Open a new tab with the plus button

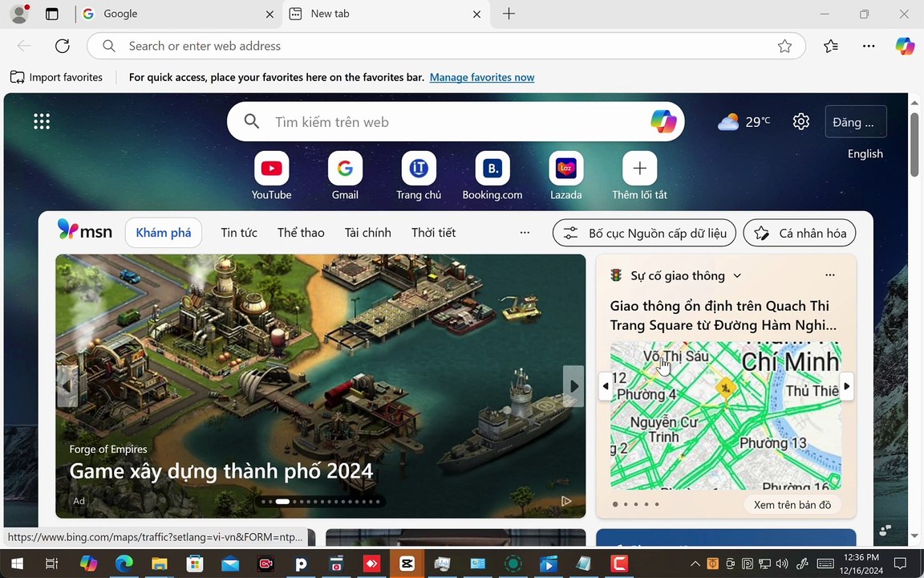(509, 14)
